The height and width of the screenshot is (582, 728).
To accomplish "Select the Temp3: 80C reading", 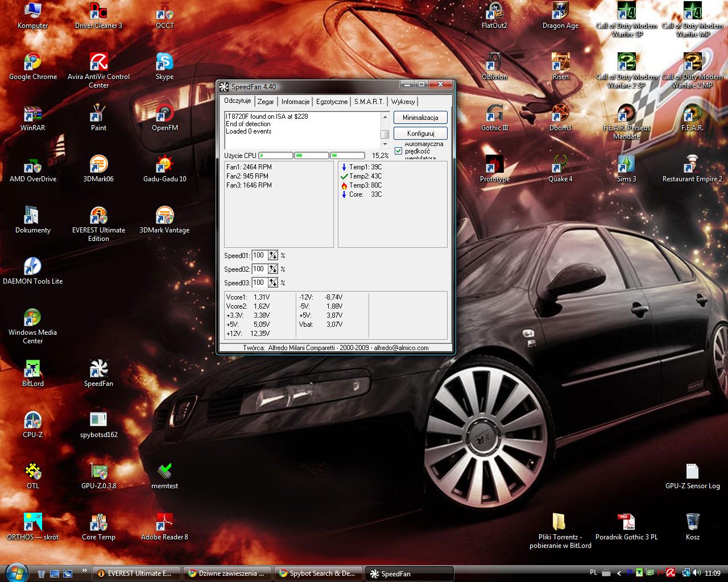I will tap(361, 185).
